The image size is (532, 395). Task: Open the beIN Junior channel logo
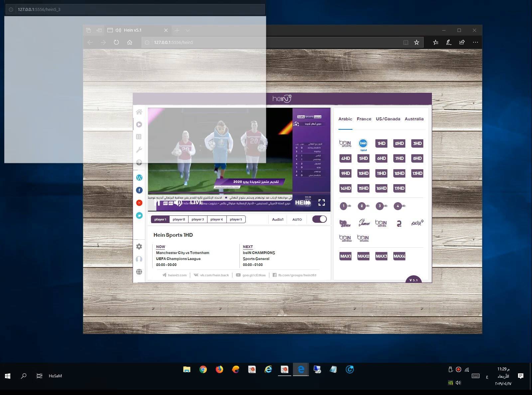[x=345, y=223]
